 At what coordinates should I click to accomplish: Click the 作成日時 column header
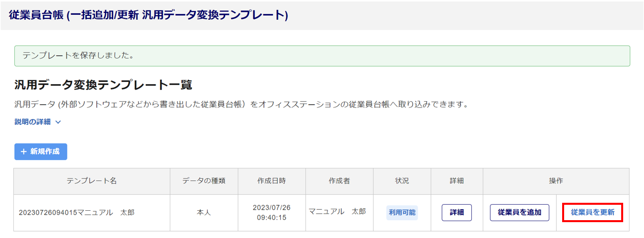tap(271, 181)
